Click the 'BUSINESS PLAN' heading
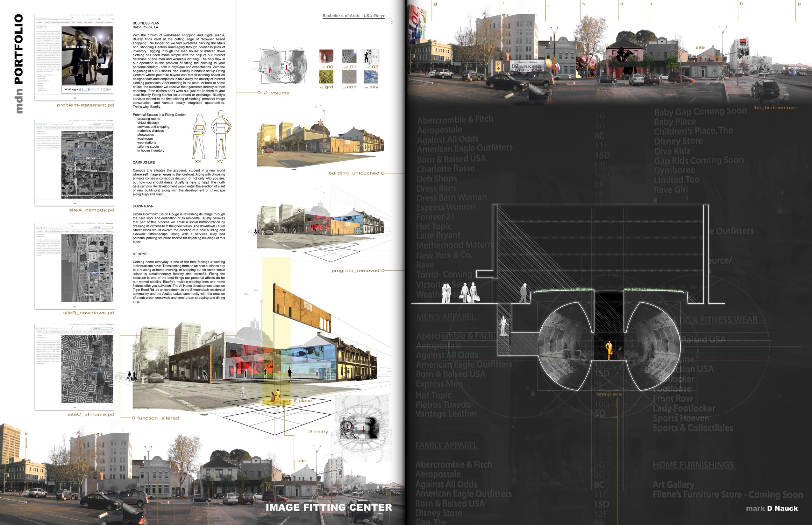This screenshot has height=525, width=812. coord(146,23)
